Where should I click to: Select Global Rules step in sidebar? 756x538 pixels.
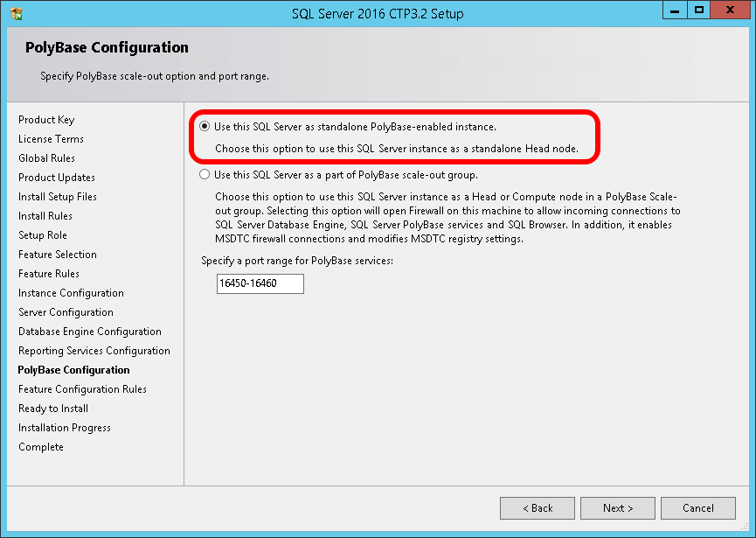(x=47, y=158)
